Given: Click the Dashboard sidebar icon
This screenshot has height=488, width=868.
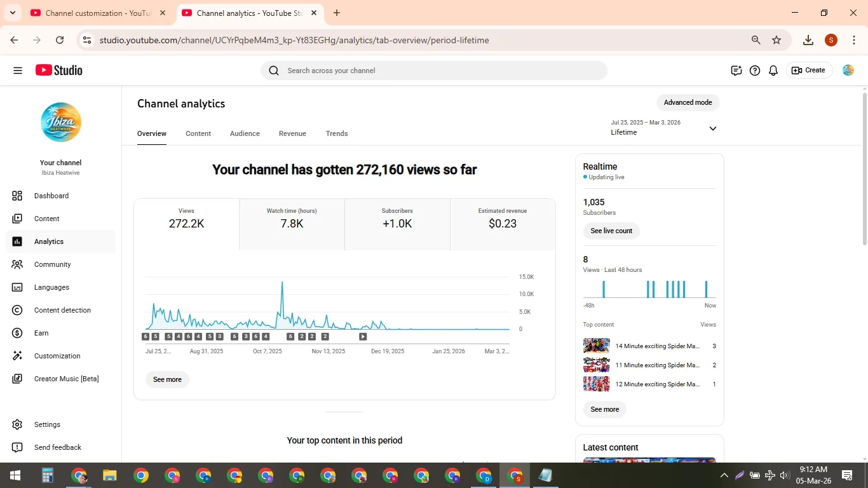Looking at the screenshot, I should (17, 196).
